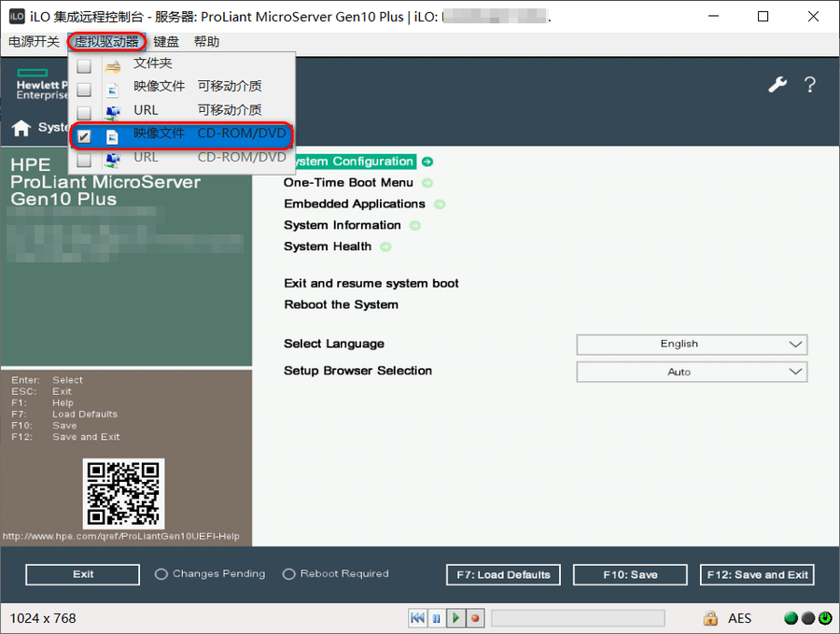Click the green power status icon

[x=824, y=618]
